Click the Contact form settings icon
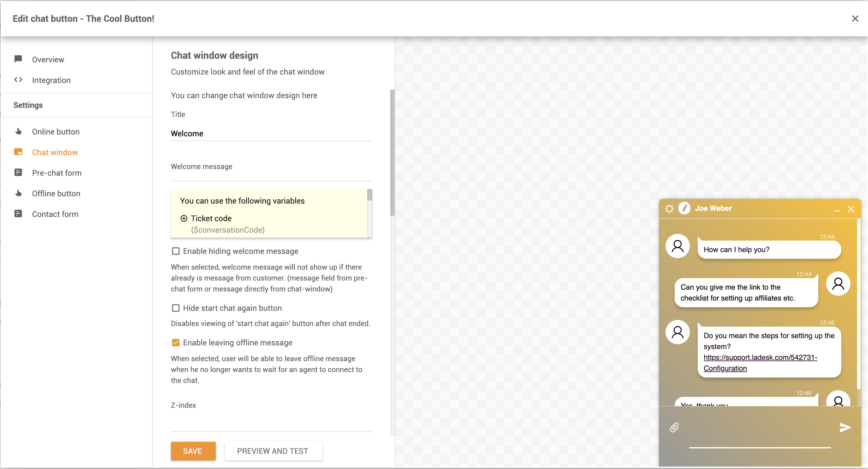The height and width of the screenshot is (469, 868). pos(18,214)
